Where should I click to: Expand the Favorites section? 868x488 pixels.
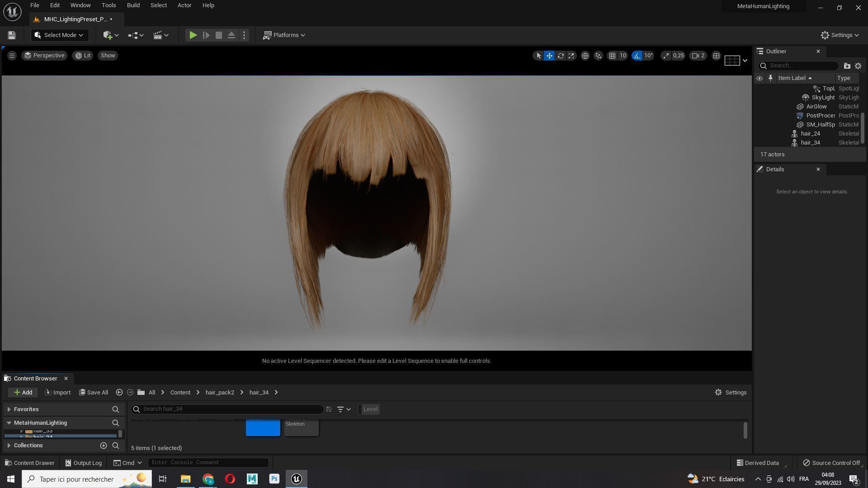click(9, 409)
